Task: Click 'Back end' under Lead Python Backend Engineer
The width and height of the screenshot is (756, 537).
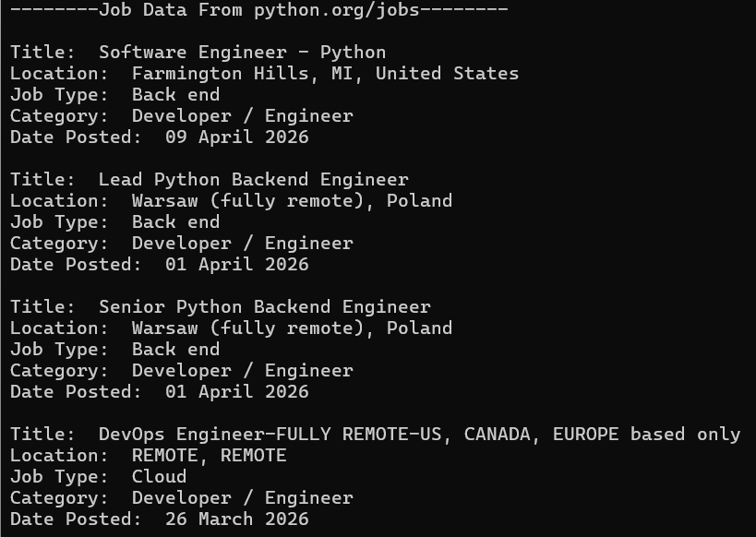Action: pyautogui.click(x=176, y=221)
